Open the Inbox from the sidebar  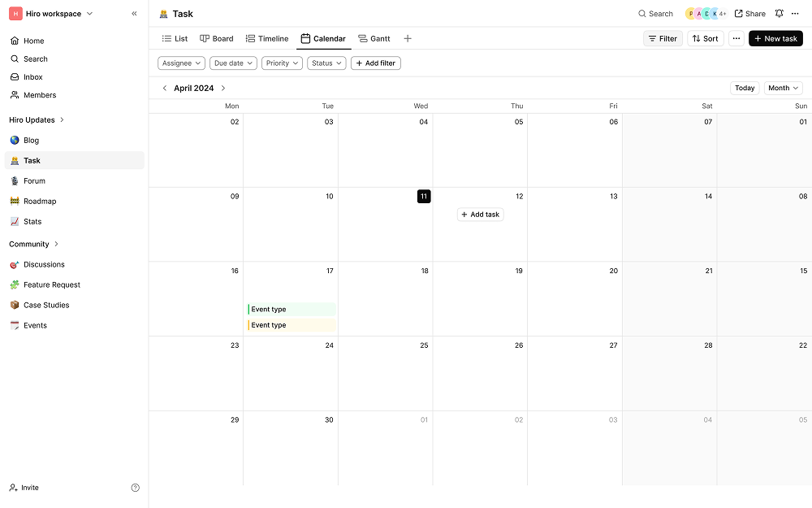(x=74, y=77)
